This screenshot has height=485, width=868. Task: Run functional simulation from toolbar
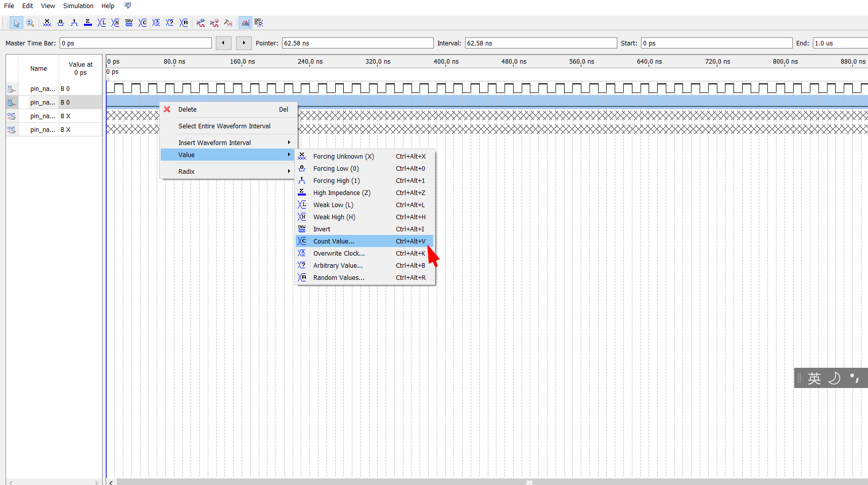tap(201, 23)
